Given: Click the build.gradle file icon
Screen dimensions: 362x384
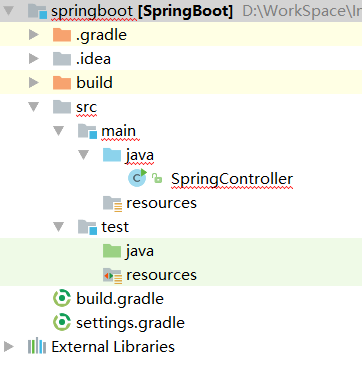Looking at the screenshot, I should click(62, 299).
